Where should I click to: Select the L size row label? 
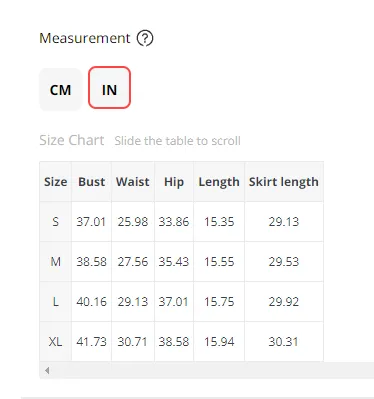55,302
